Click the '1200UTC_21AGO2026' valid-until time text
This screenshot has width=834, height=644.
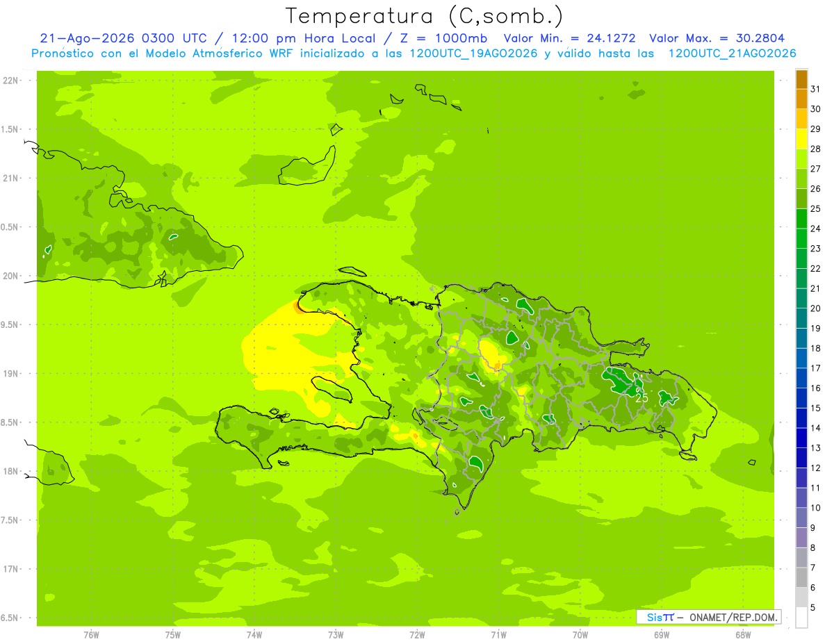coord(732,53)
